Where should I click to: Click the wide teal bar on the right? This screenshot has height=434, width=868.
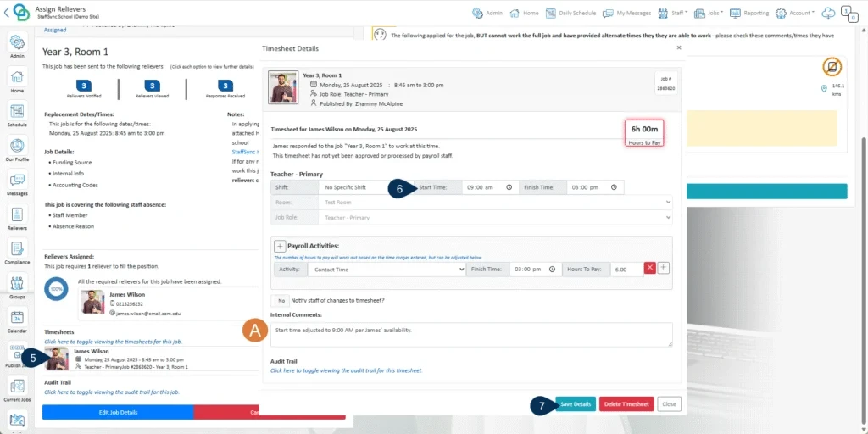click(x=766, y=192)
